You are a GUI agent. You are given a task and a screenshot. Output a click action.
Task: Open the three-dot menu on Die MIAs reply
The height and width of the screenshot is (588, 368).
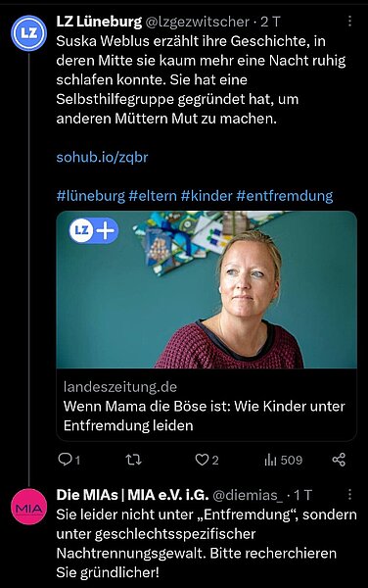(349, 495)
